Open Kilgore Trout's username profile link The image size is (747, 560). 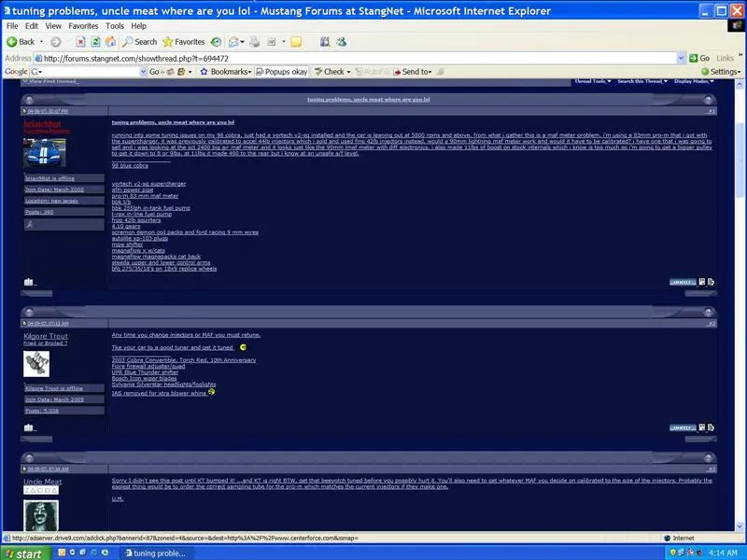[x=46, y=336]
